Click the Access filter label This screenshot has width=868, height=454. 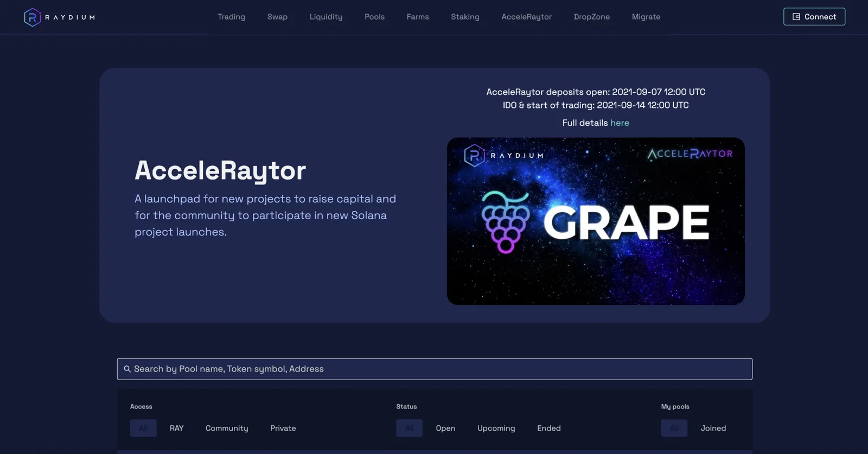141,407
